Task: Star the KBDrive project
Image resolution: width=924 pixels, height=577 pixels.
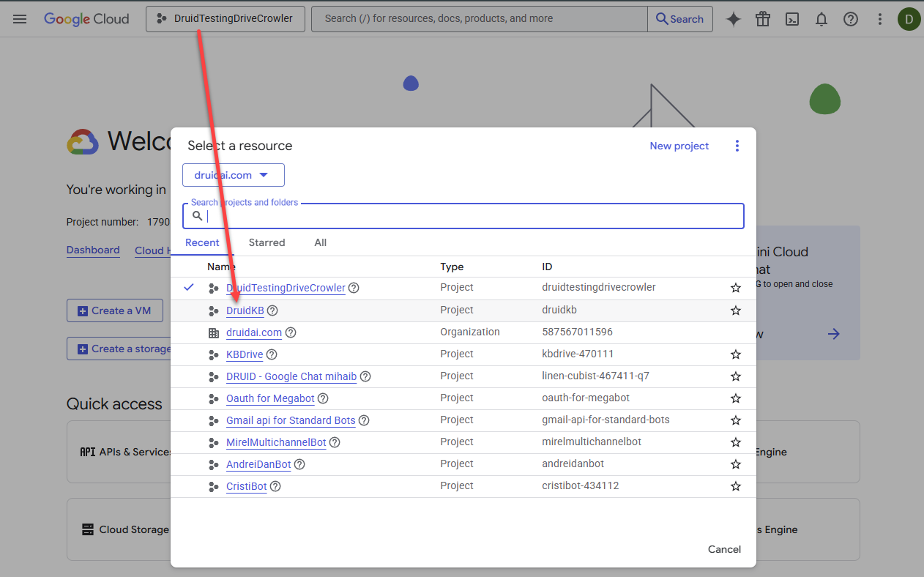Action: [x=736, y=354]
